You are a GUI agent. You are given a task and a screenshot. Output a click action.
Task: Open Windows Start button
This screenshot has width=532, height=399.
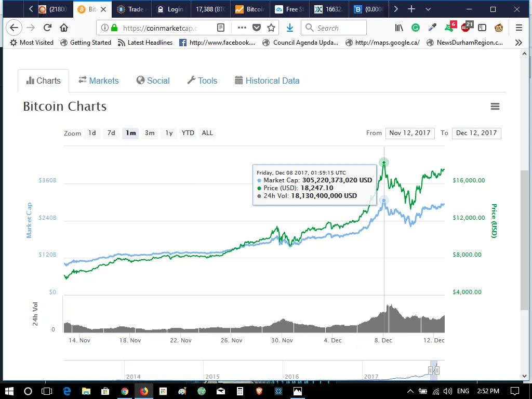click(9, 391)
